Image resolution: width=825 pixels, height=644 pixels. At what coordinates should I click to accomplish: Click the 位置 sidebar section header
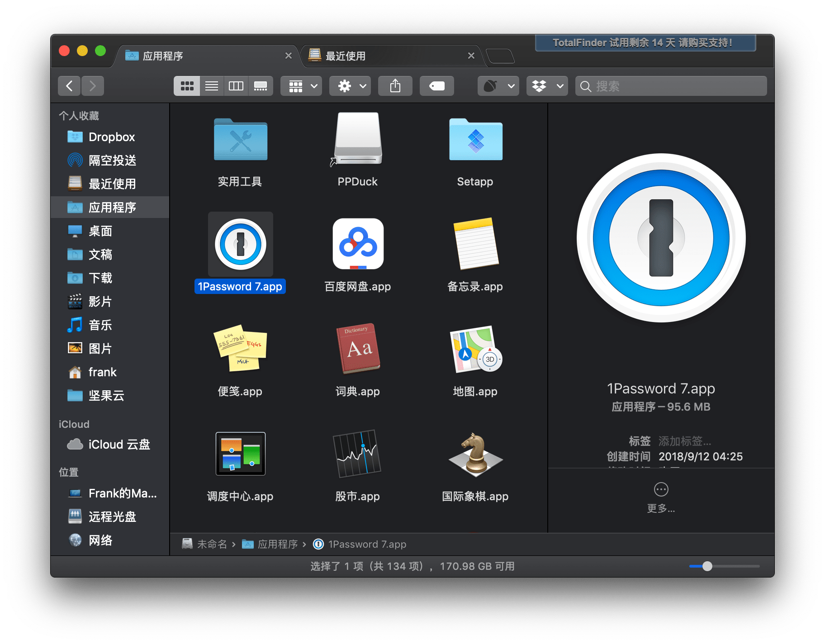point(68,472)
